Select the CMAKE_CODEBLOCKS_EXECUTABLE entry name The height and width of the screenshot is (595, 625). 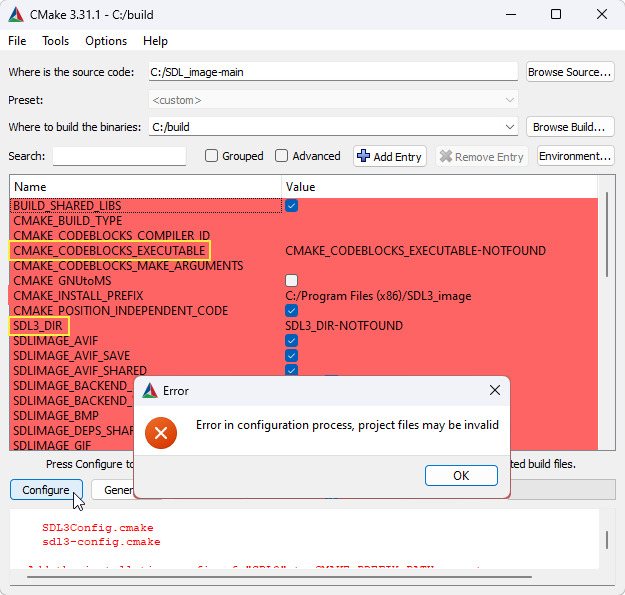[x=109, y=251]
